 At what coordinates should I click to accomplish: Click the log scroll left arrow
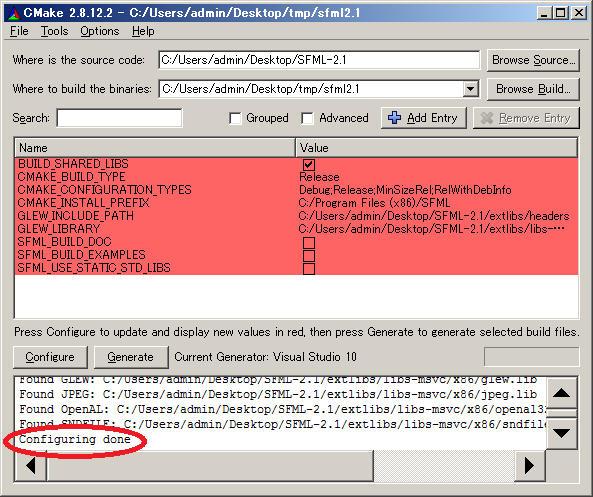31,466
